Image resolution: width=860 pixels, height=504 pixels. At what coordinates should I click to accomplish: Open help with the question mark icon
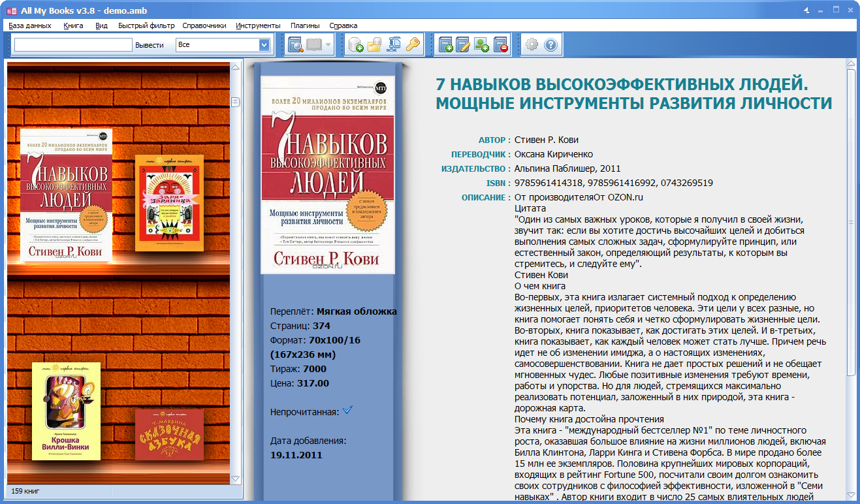point(550,45)
